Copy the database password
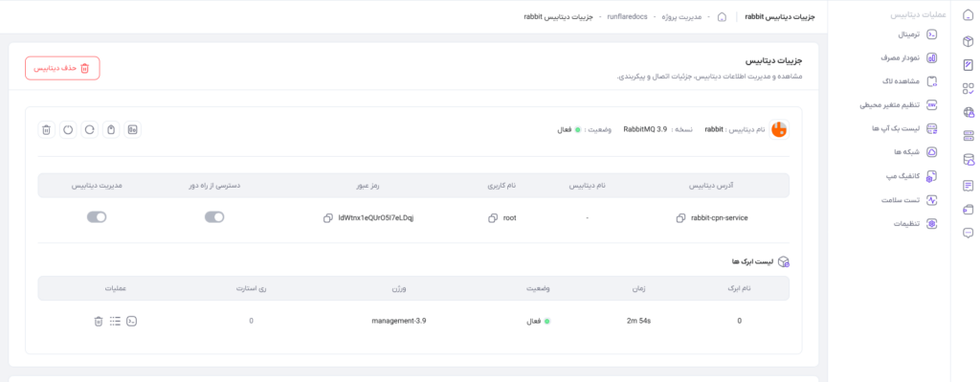This screenshot has height=382, width=980. tap(327, 218)
